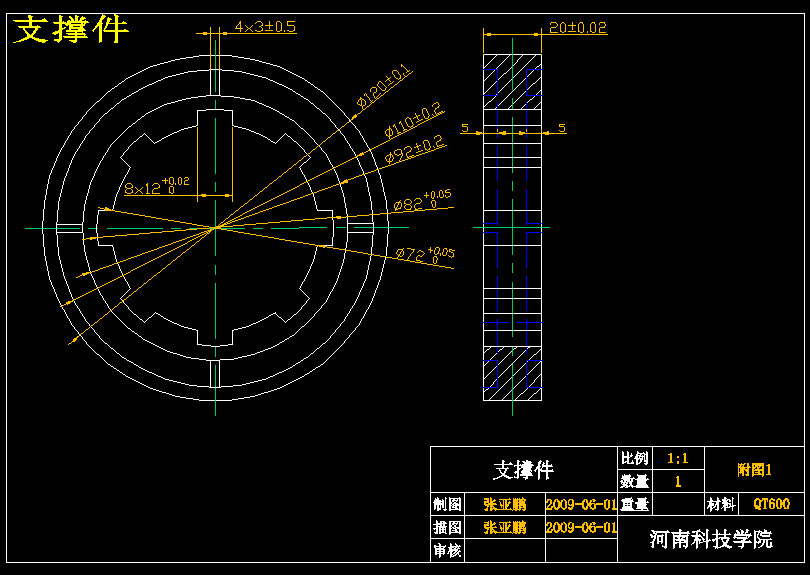Click the 附图1 drawing number

coord(754,470)
